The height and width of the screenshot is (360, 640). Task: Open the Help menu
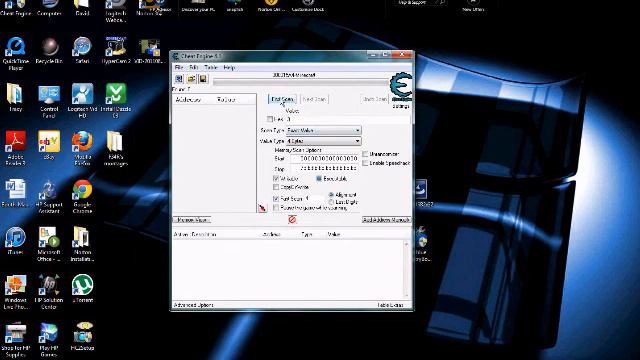tap(229, 67)
